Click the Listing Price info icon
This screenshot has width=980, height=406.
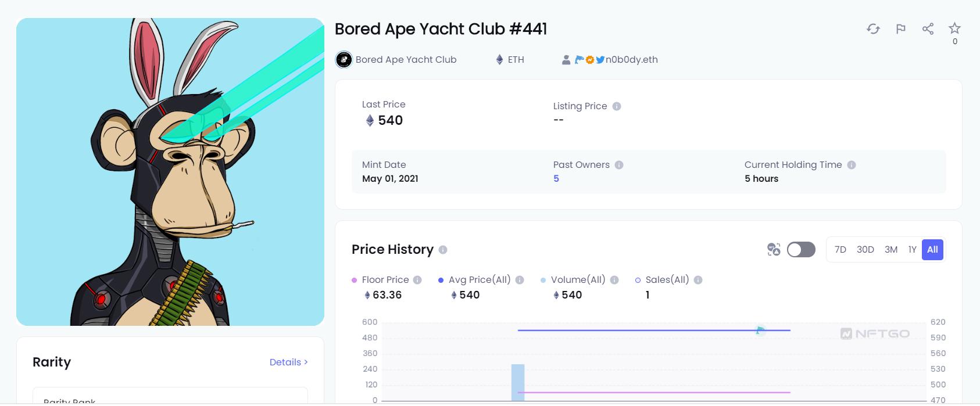[x=617, y=106]
